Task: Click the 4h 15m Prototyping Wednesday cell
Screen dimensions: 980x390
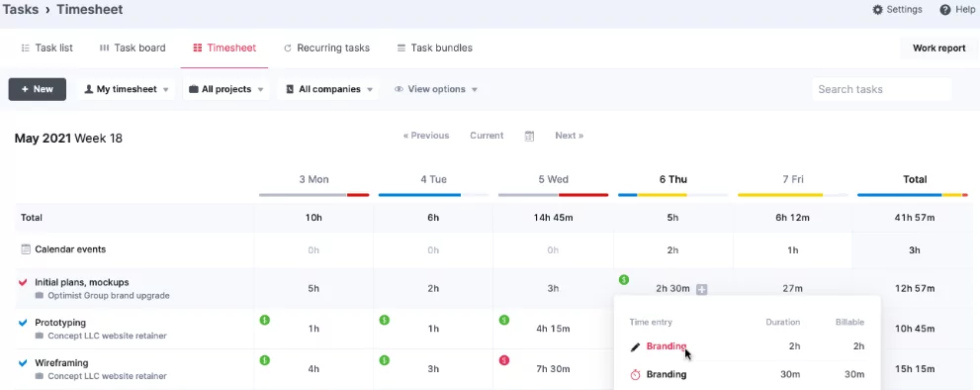Action: 553,329
